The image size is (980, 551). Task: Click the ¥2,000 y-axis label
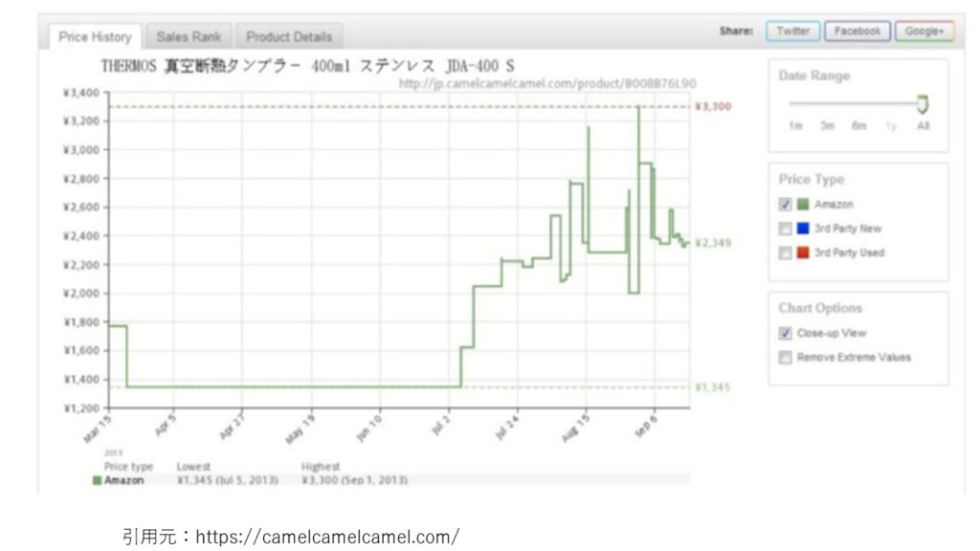pos(81,294)
